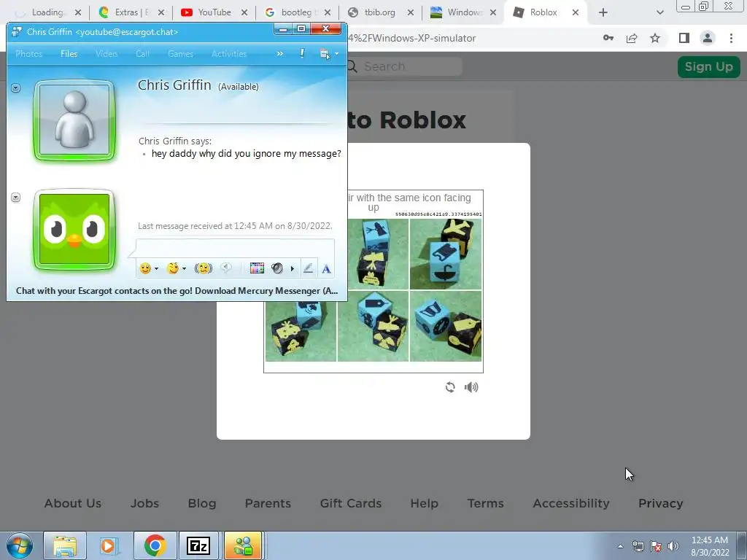Click the voice clip icon
The image size is (747, 560).
226,268
